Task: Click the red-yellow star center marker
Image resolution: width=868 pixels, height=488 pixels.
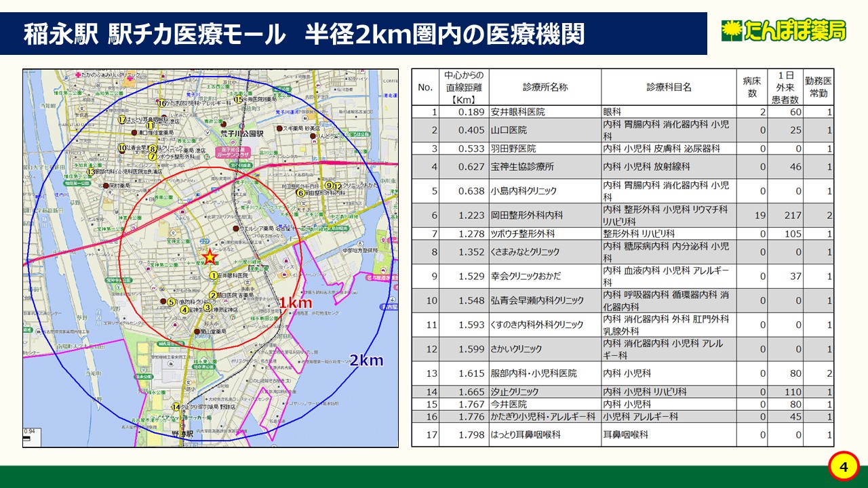Action: (210, 257)
